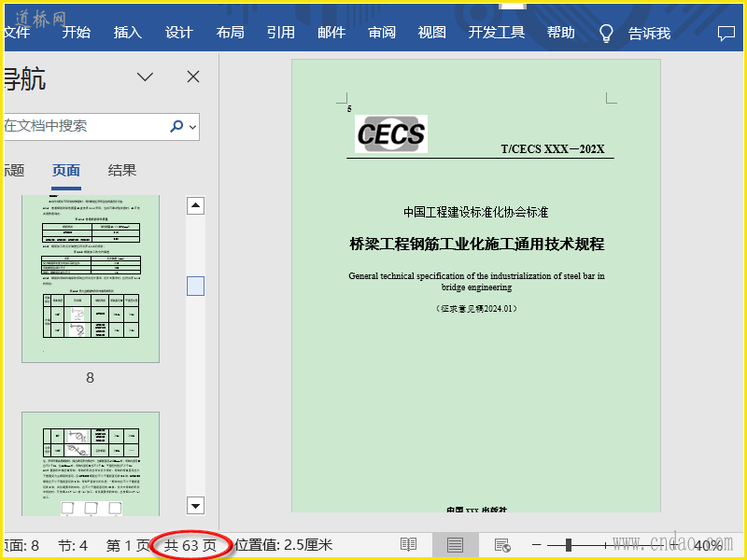This screenshot has width=747, height=560.
Task: Select the 页面 navigation tab
Action: 66,171
